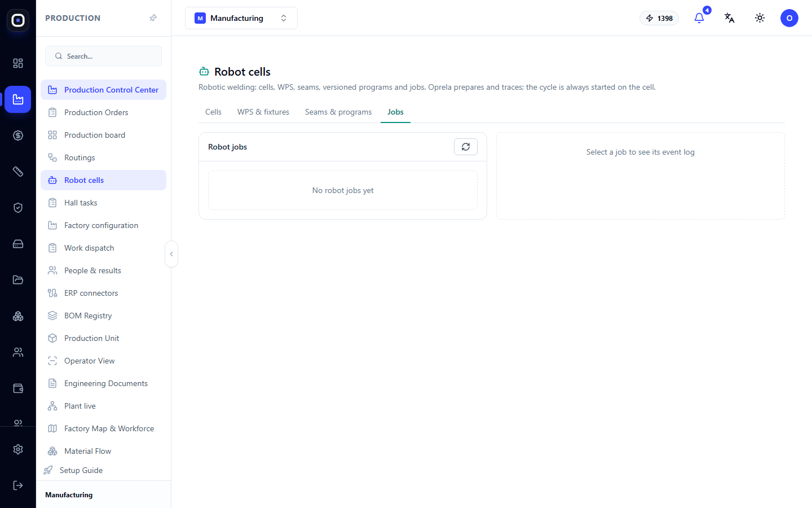This screenshot has width=812, height=508.
Task: Open the shield check icon in rail
Action: 18,208
